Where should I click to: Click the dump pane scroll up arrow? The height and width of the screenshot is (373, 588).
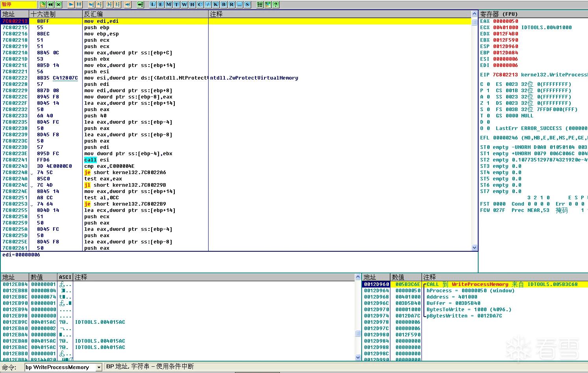pos(358,277)
